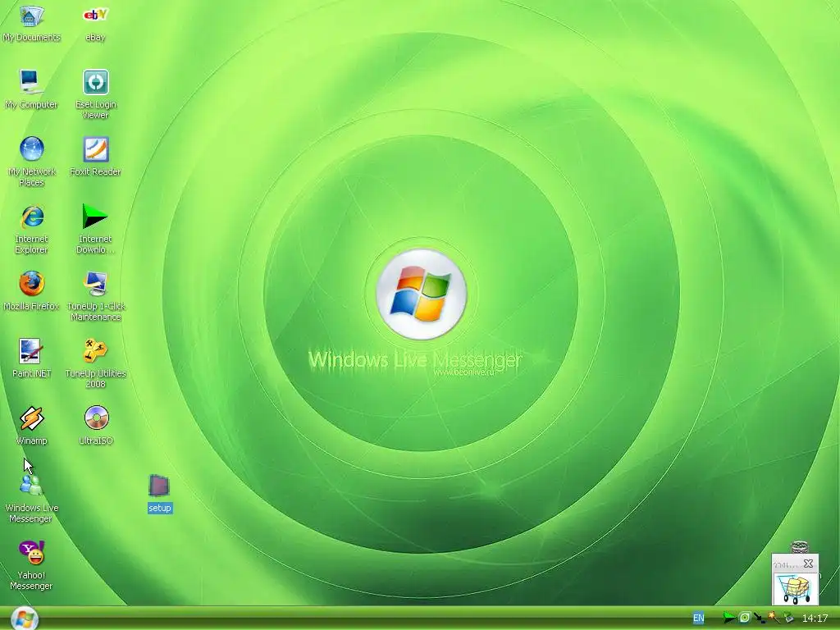Select the UltraISO disc icon
The image size is (840, 630).
(96, 418)
